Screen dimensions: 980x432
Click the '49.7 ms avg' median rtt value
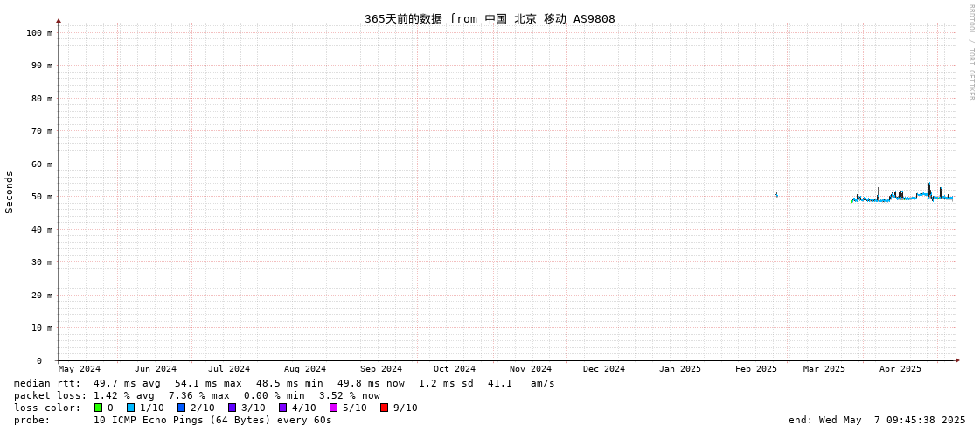pos(127,383)
